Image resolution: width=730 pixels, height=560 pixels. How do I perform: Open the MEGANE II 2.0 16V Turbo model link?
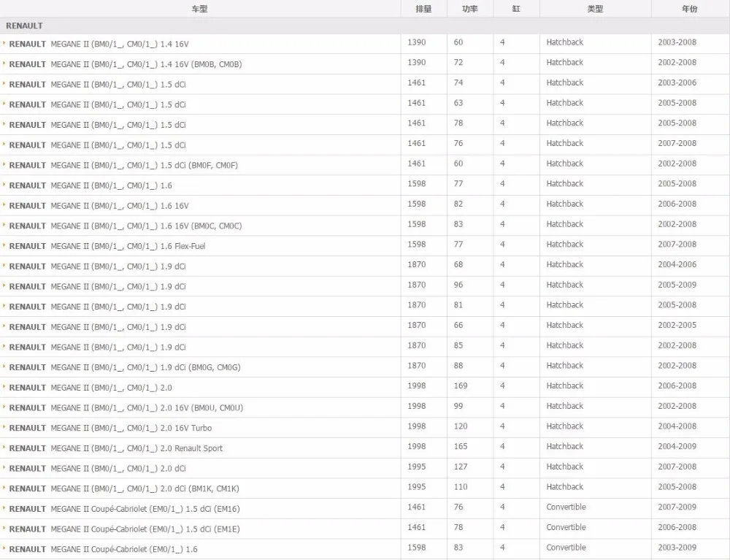(x=110, y=428)
